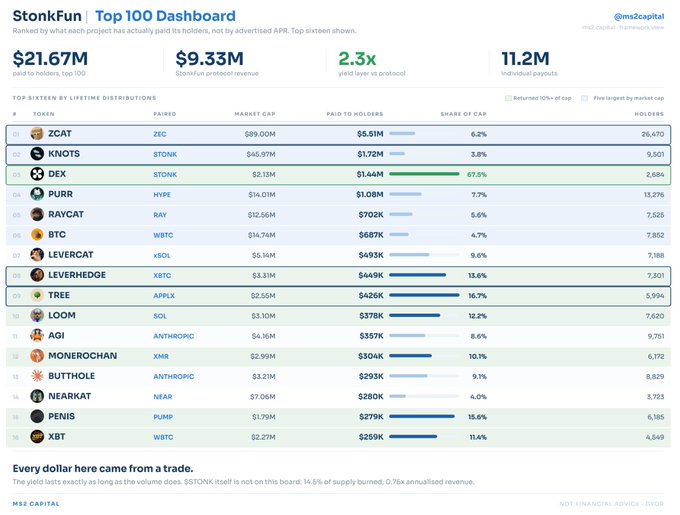Viewport: 680px width, 515px height.
Task: Click the BUTTHOLE token icon
Action: [37, 376]
